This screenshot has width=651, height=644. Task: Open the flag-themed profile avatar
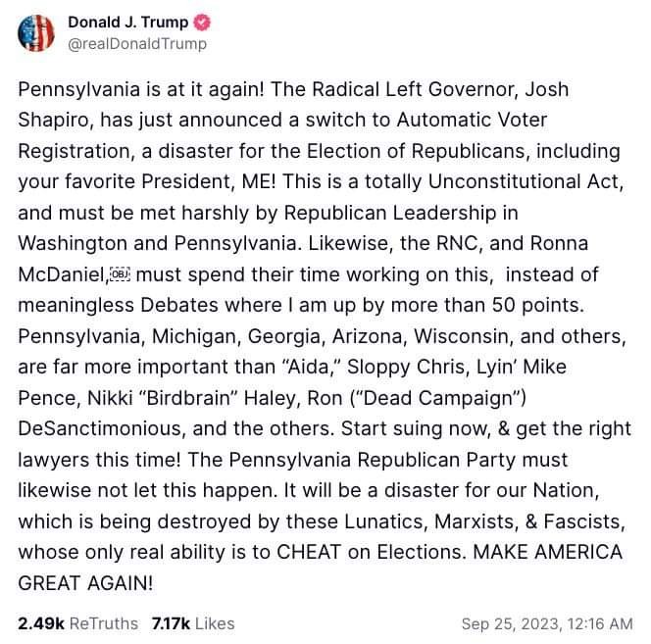coord(36,32)
